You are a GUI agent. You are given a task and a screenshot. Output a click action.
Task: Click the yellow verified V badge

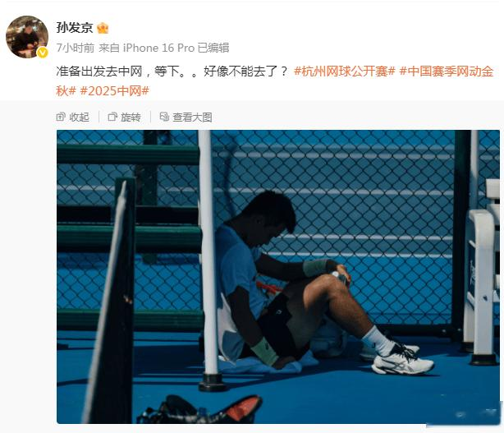[43, 53]
